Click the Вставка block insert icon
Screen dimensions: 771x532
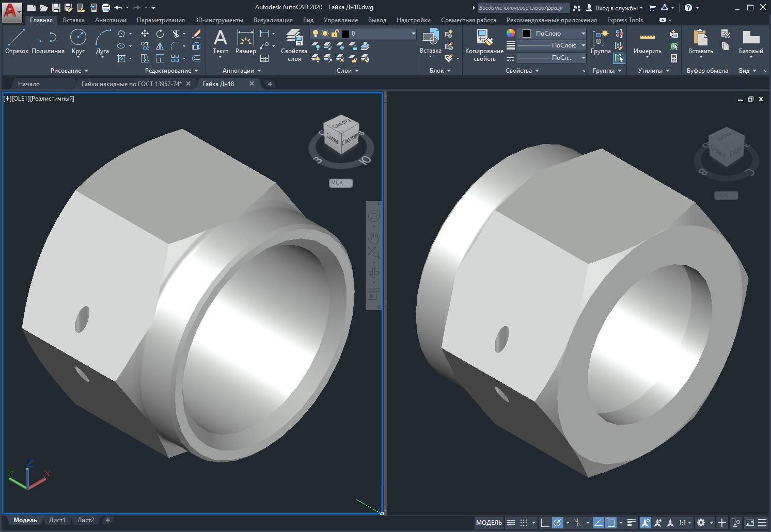coord(430,41)
